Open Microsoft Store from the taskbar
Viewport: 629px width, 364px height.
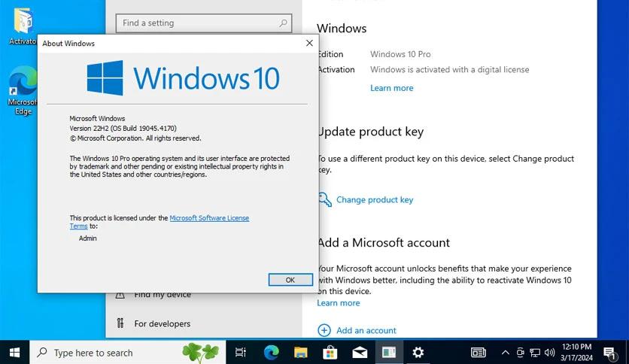(x=330, y=352)
